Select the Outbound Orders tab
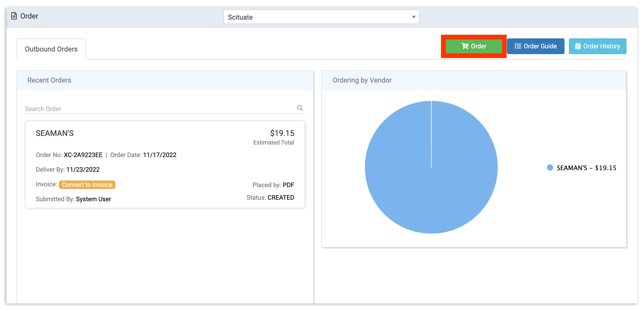This screenshot has width=644, height=311. click(51, 49)
